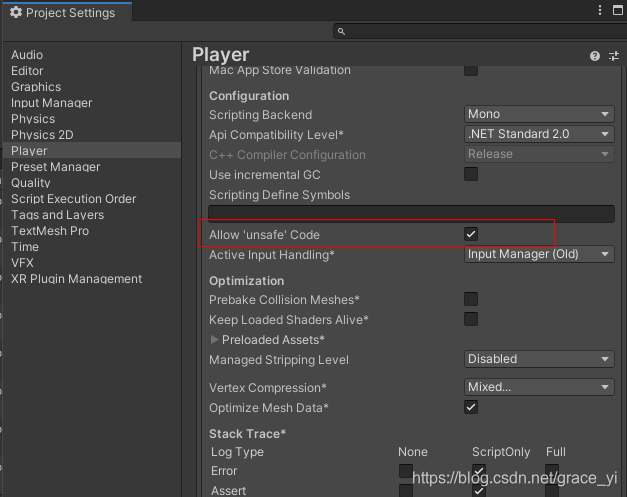Click the Stack Trace* section heading
Viewport: 627px width, 497px height.
(248, 434)
